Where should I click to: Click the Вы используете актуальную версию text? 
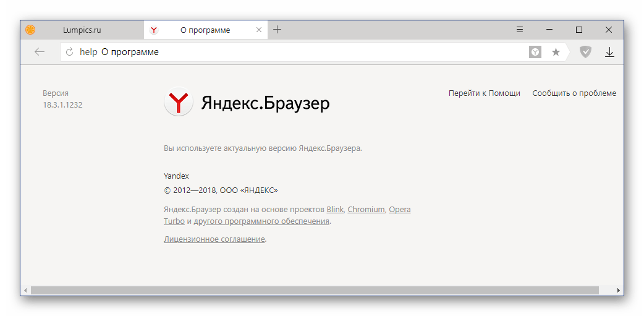coord(263,148)
